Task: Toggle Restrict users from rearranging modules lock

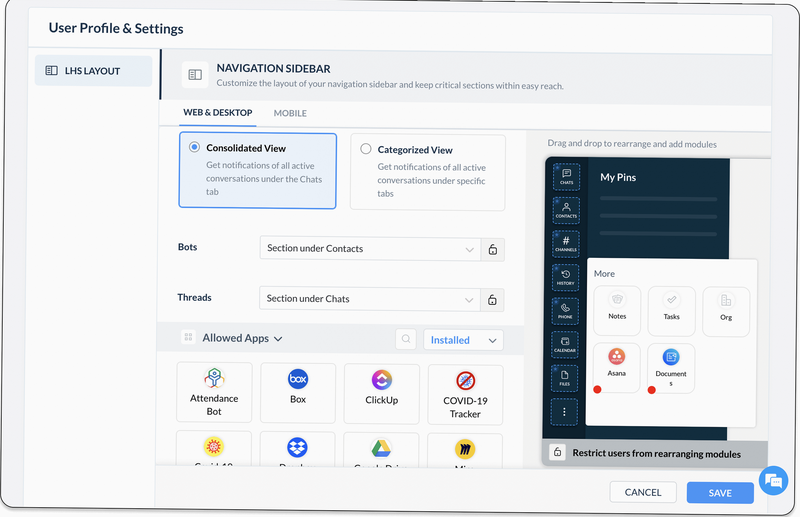Action: tap(558, 452)
